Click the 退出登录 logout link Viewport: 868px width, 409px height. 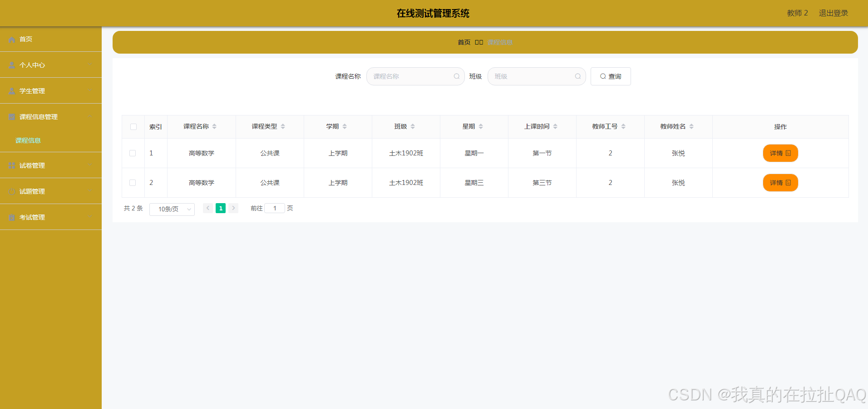833,13
